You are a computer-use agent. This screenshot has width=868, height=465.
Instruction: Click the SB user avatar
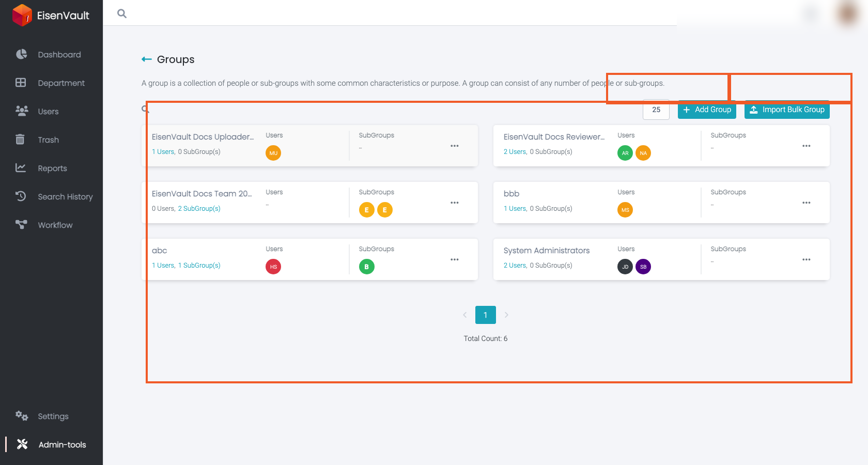click(x=643, y=267)
